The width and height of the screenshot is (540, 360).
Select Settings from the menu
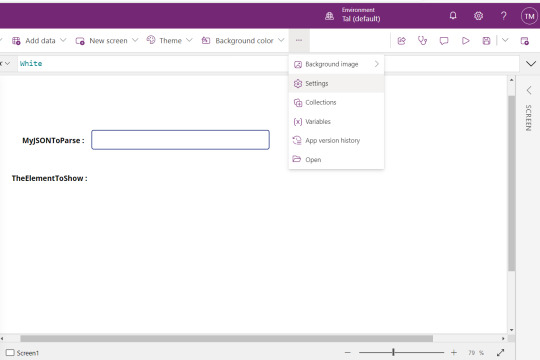point(336,83)
